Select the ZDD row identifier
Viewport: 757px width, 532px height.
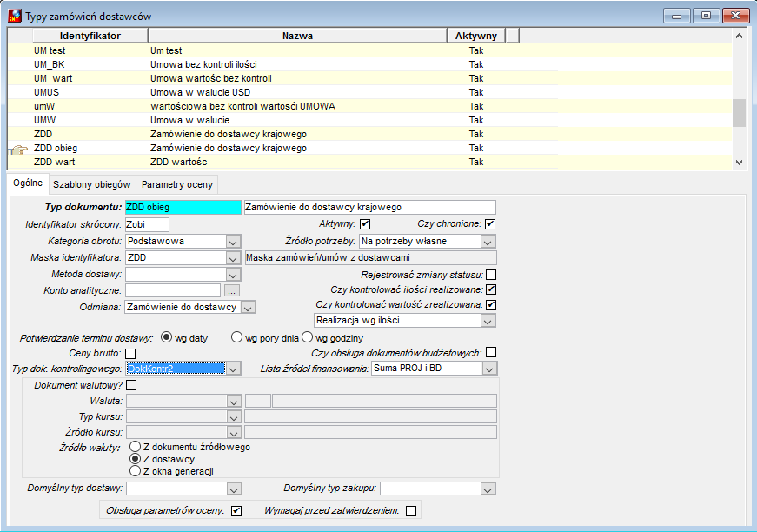point(43,134)
